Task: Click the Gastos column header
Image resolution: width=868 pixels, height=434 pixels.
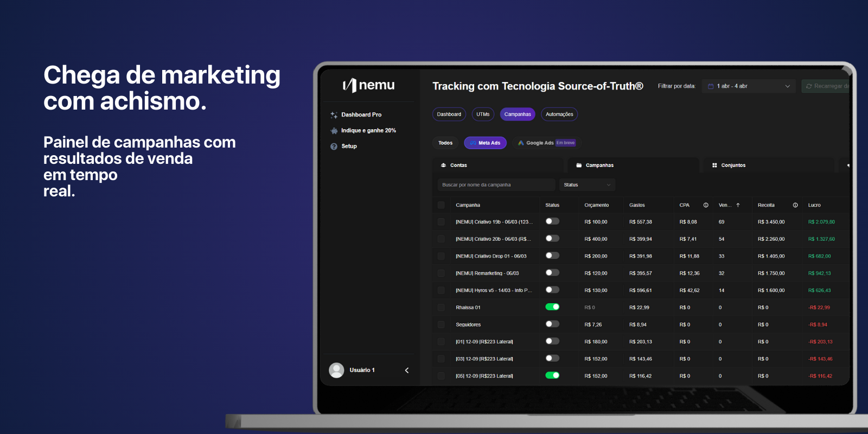Action: click(637, 205)
